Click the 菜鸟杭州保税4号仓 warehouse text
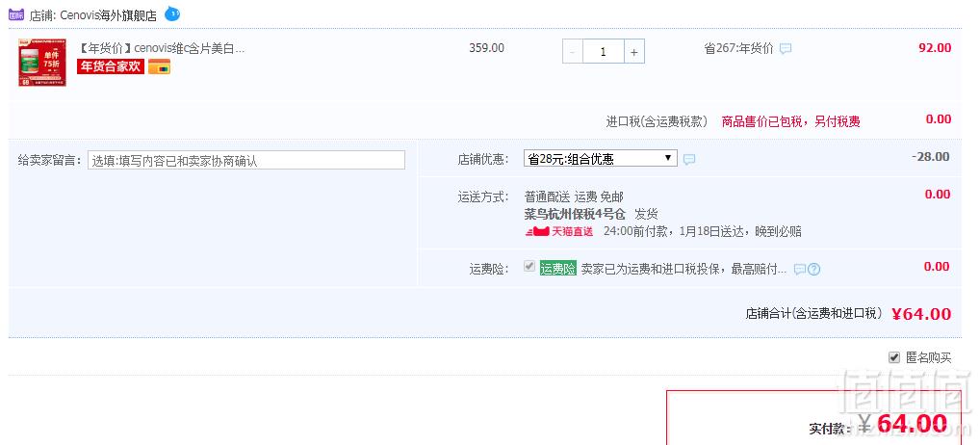The height and width of the screenshot is (445, 980). pos(575,215)
